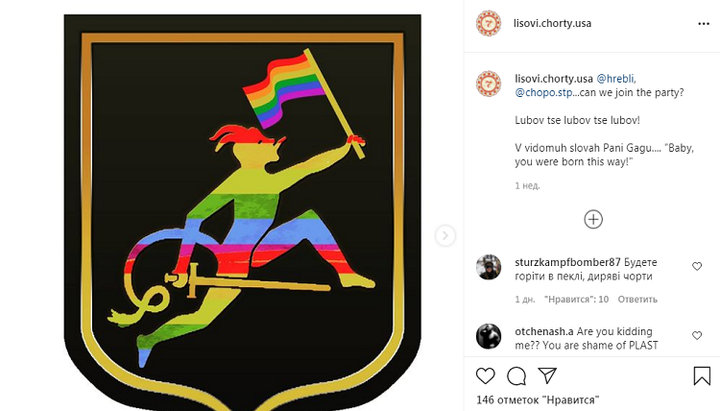Viewport: 720px width, 411px height.
Task: Save post with the bookmark icon
Action: [x=702, y=376]
